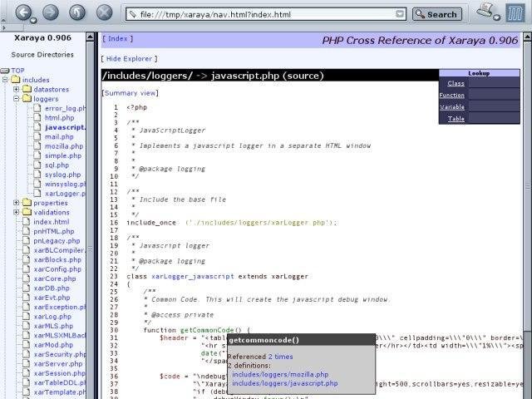This screenshot has height=399, width=532.
Task: Click the Reload page button
Action: pyautogui.click(x=77, y=13)
